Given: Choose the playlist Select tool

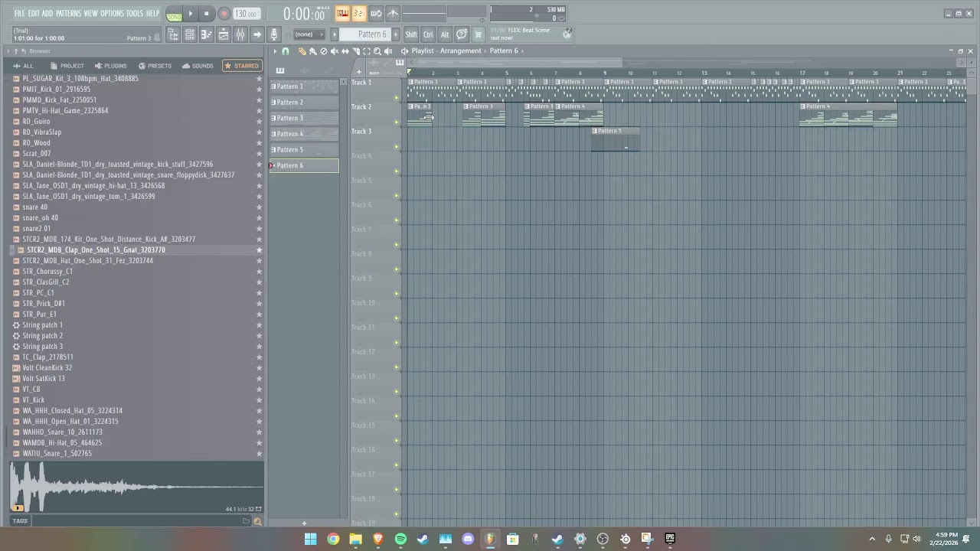Looking at the screenshot, I should pyautogui.click(x=367, y=51).
